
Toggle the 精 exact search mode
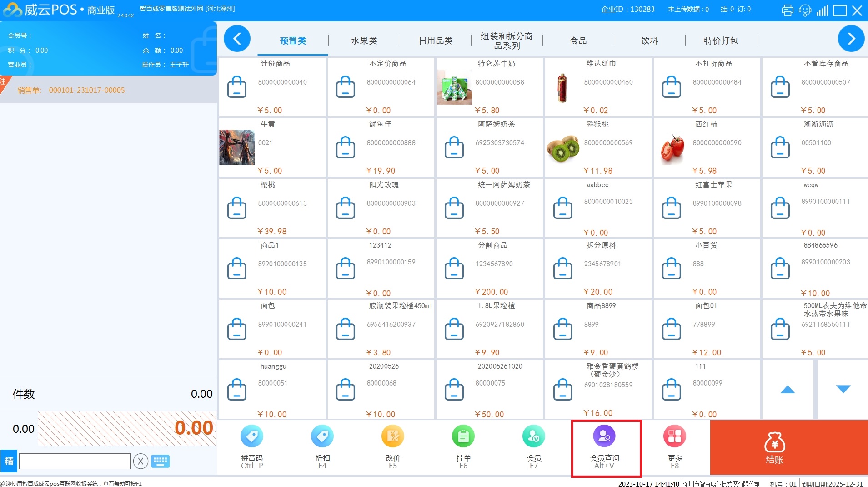[x=9, y=461]
